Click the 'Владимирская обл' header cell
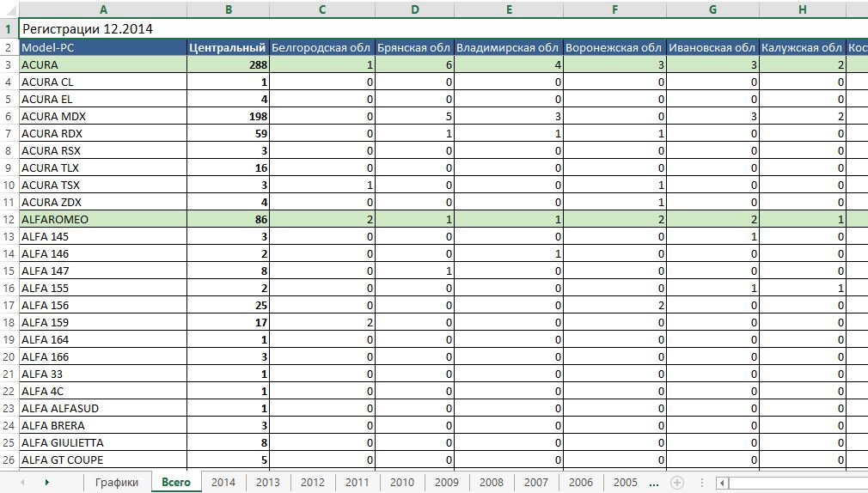The width and height of the screenshot is (868, 493). [x=509, y=47]
